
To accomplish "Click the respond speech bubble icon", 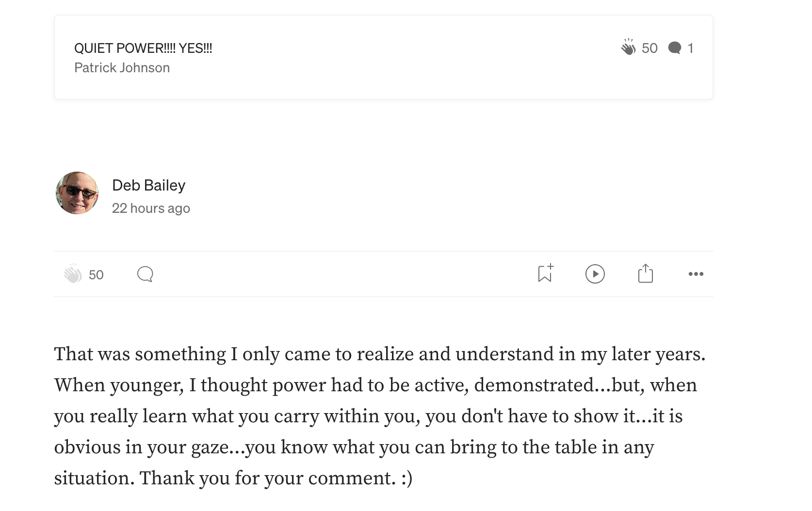I will (x=145, y=274).
